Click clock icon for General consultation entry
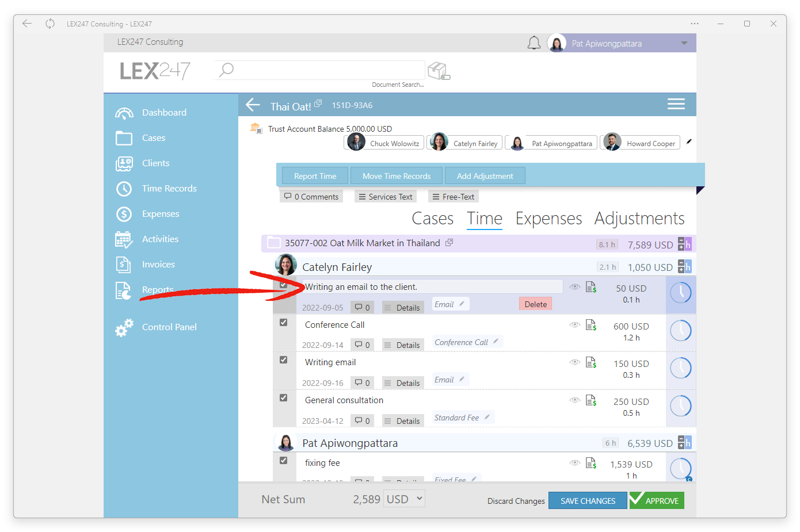The width and height of the screenshot is (800, 532). pos(681,406)
